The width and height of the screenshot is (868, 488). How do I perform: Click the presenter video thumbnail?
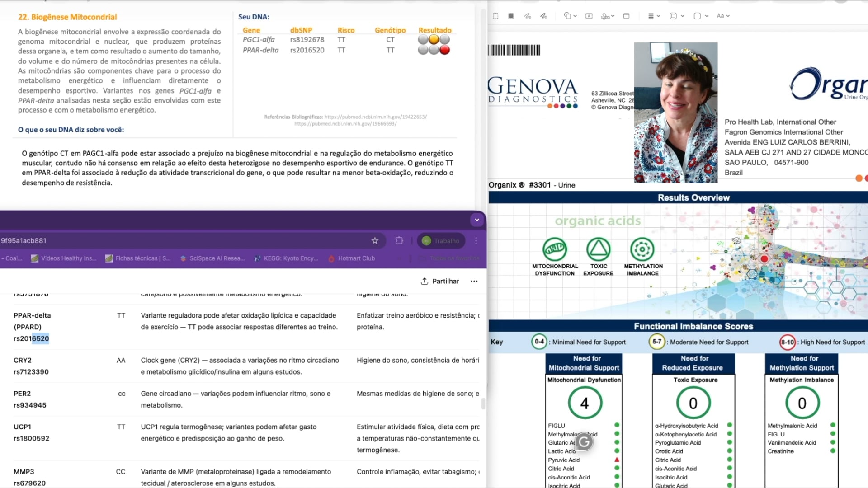(x=676, y=113)
